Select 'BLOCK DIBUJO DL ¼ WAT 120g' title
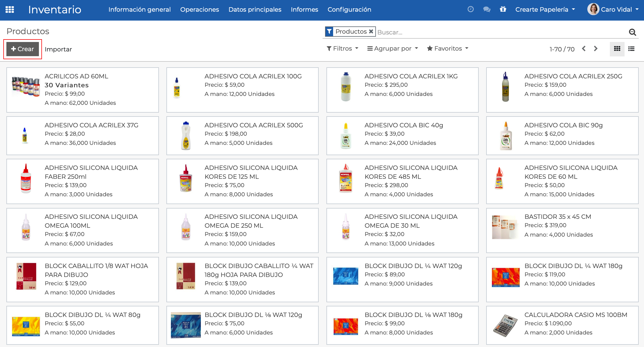The height and width of the screenshot is (347, 644). [x=413, y=266]
